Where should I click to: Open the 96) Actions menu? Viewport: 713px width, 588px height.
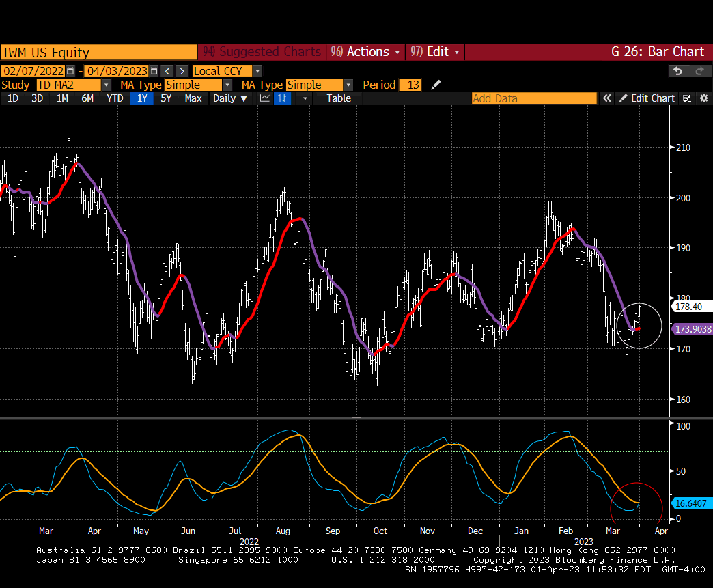[365, 51]
